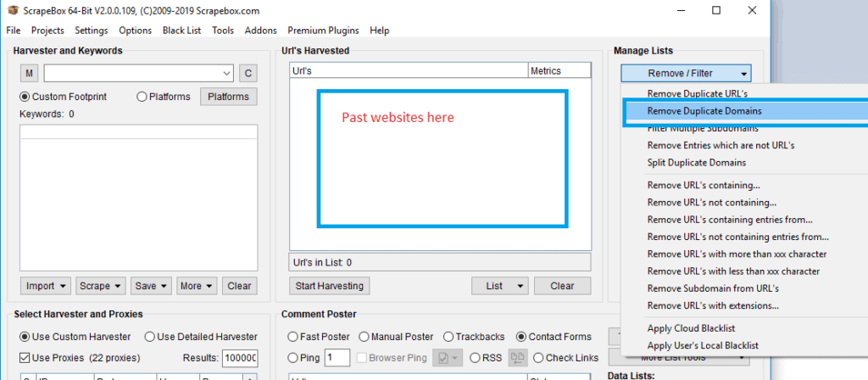Click the Results number field
868x380 pixels.
[x=240, y=358]
